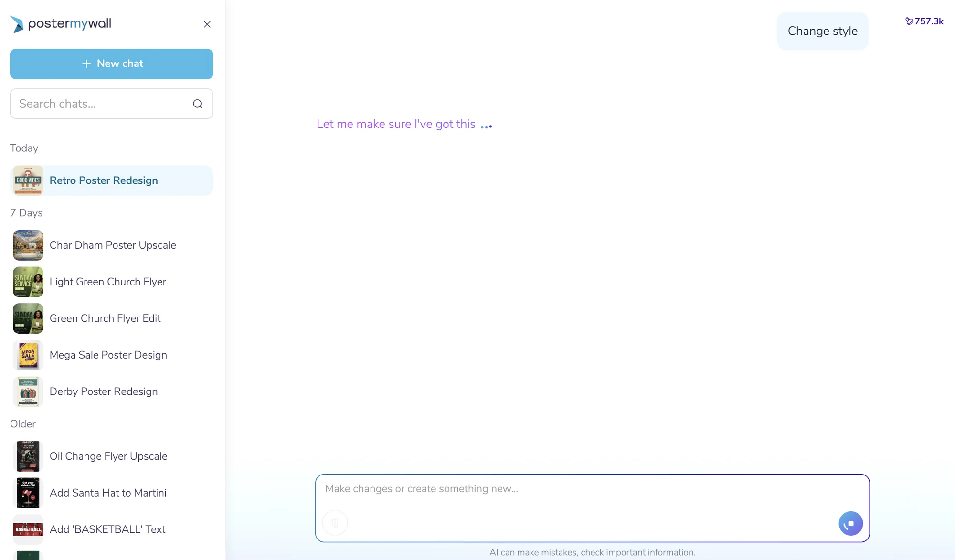955x560 pixels.
Task: Close the chat sidebar with X
Action: (207, 24)
